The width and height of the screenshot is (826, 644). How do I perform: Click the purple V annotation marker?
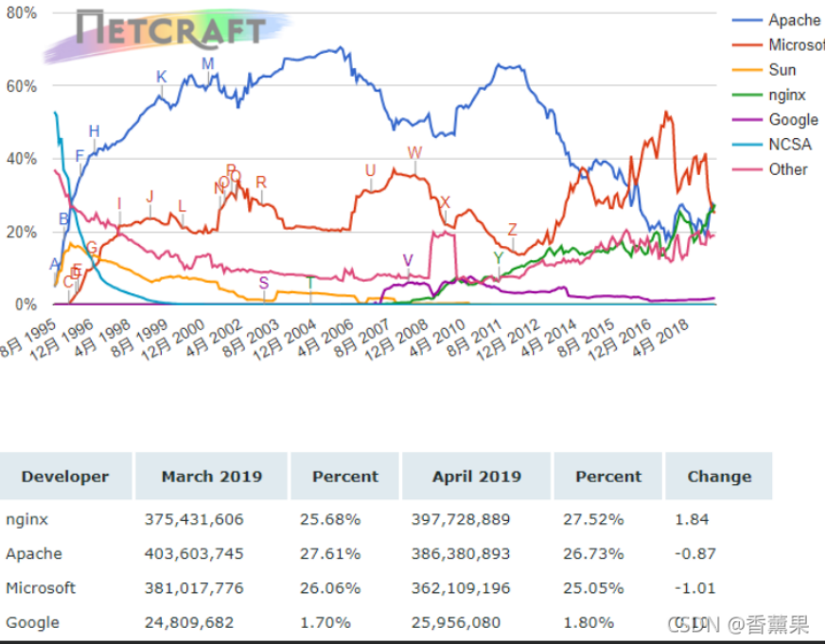(408, 261)
